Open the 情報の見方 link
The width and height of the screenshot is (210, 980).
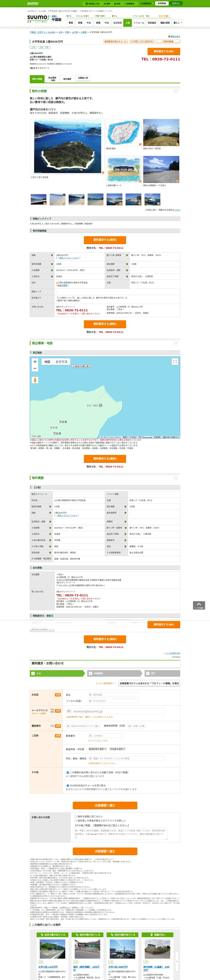[x=175, y=37]
